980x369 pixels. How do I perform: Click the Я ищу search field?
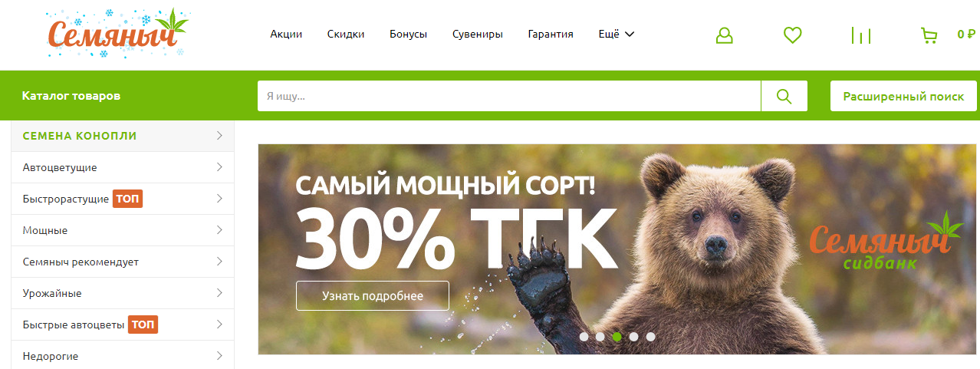[x=509, y=96]
